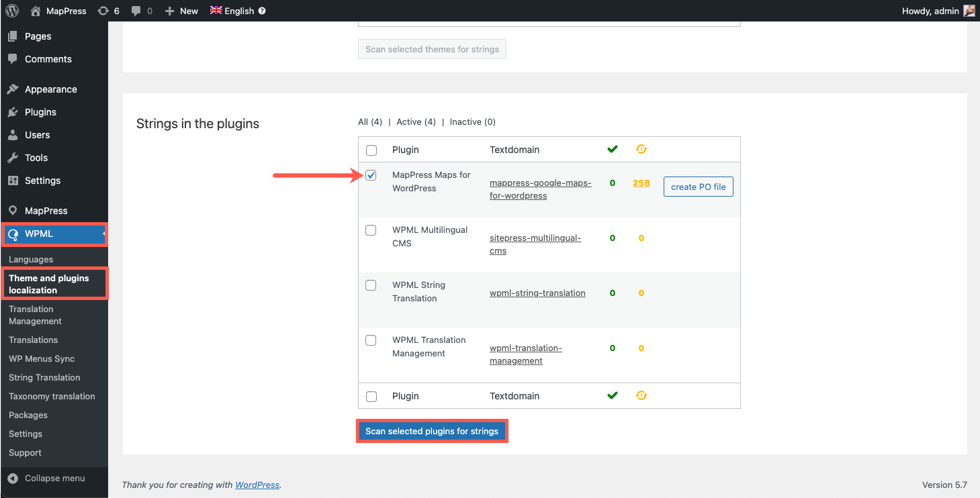Click the green translated checkmark column header
The width and height of the screenshot is (980, 498).
click(612, 149)
